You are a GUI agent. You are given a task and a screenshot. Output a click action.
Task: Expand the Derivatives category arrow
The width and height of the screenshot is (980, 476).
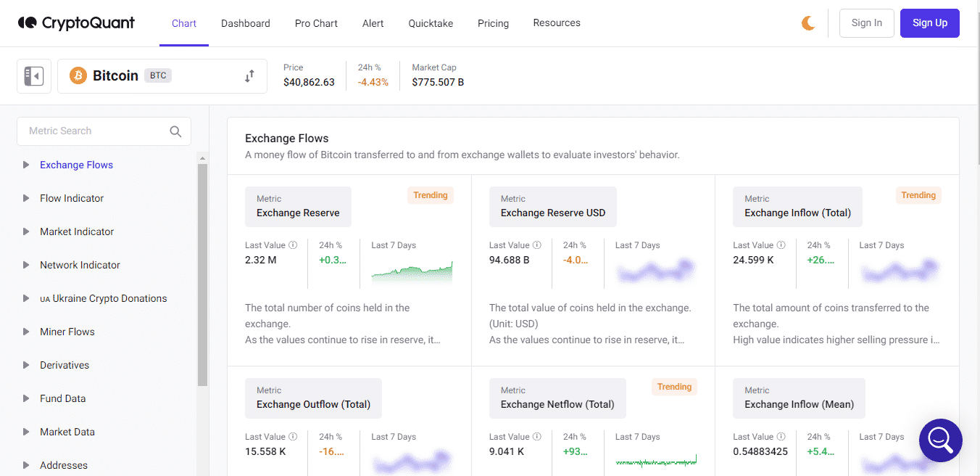(x=26, y=365)
